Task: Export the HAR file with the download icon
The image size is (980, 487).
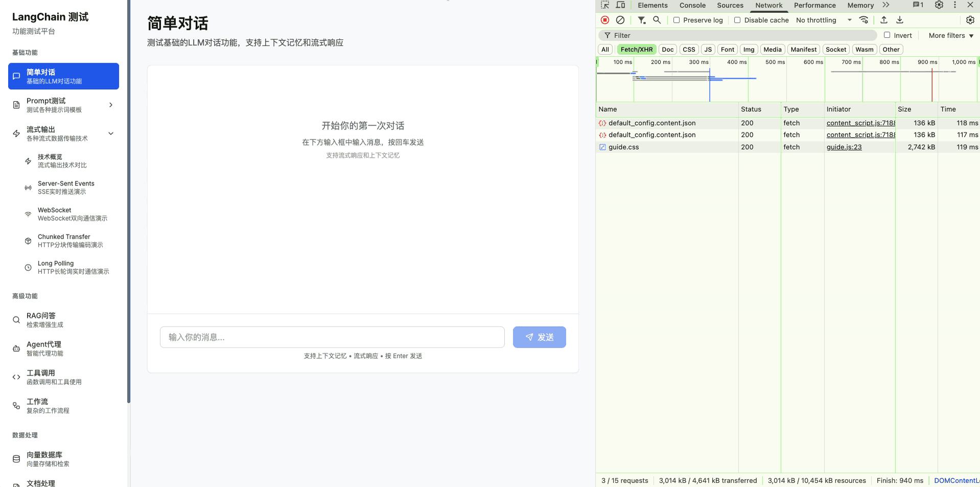Action: click(x=900, y=20)
